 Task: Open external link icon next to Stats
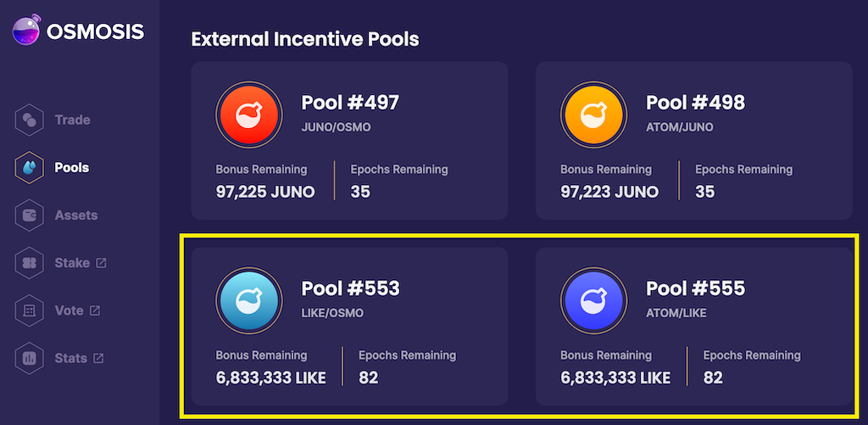[x=98, y=358]
